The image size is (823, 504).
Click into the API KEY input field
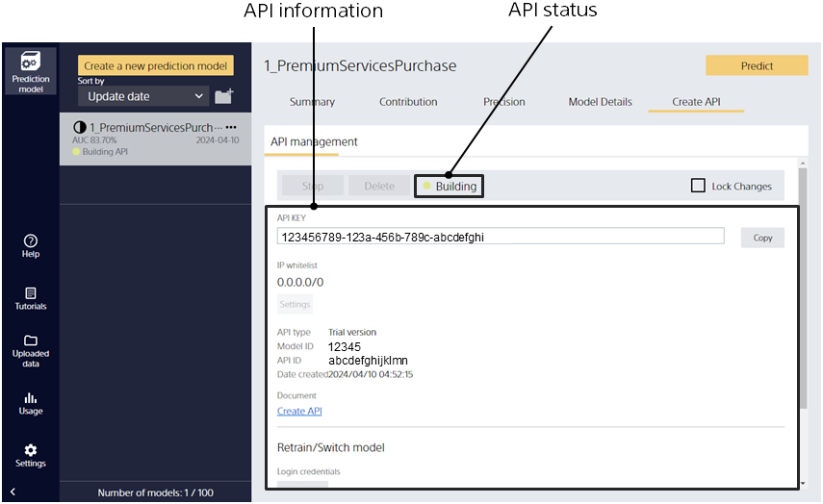[501, 236]
